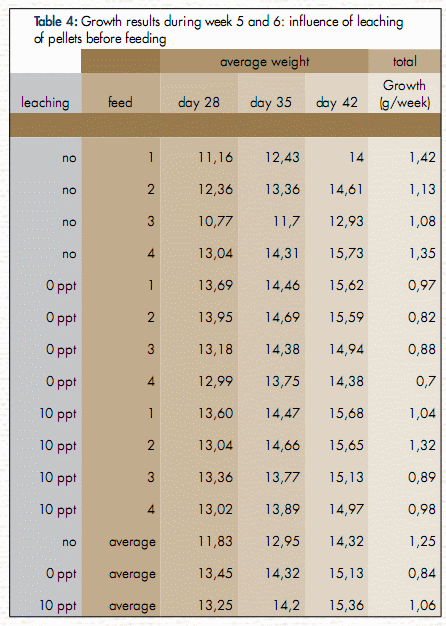The image size is (446, 626).
Task: Click 'average' in the last row
Action: click(132, 606)
